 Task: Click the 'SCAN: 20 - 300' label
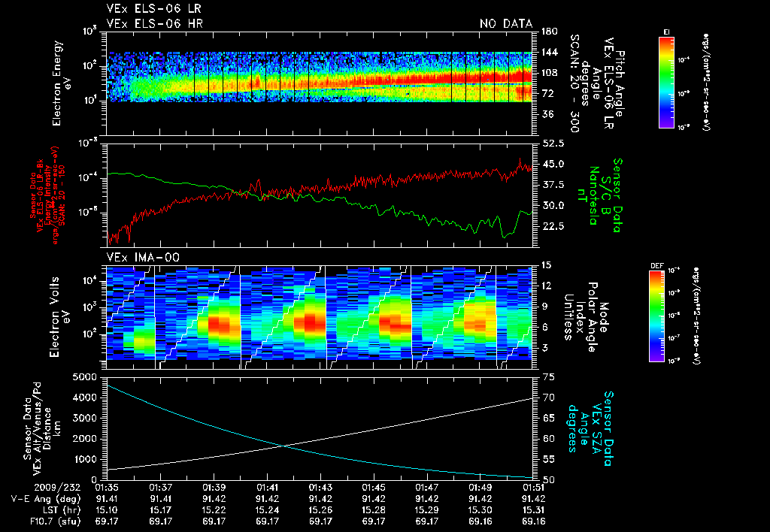tap(574, 83)
